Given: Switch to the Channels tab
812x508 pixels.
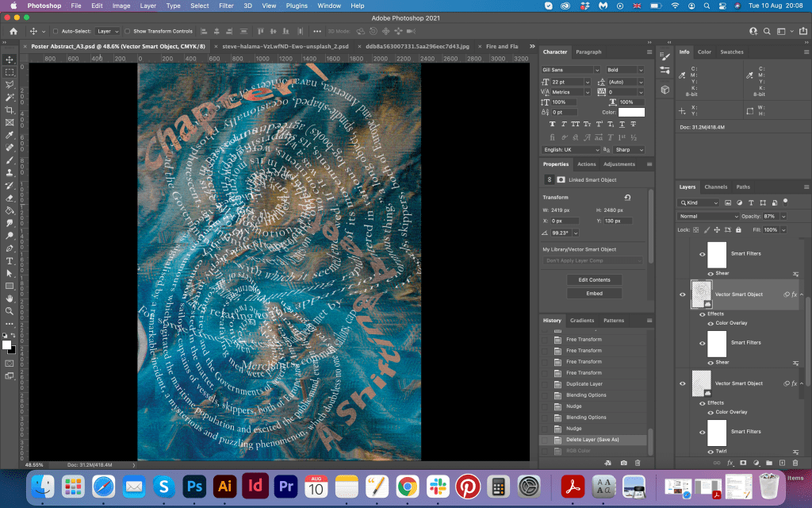Looking at the screenshot, I should [715, 187].
